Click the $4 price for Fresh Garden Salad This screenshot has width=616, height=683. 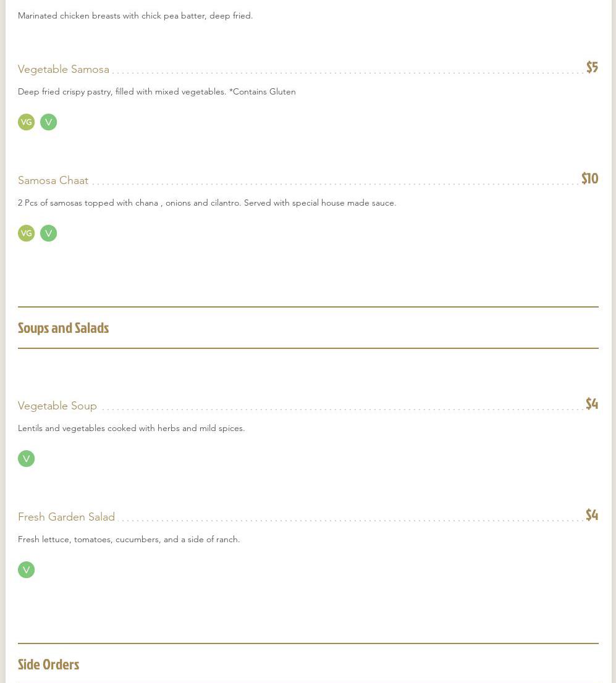592,515
